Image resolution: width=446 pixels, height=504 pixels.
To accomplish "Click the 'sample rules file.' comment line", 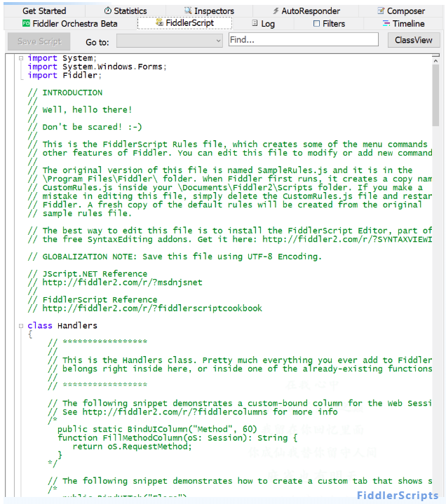I will click(80, 213).
